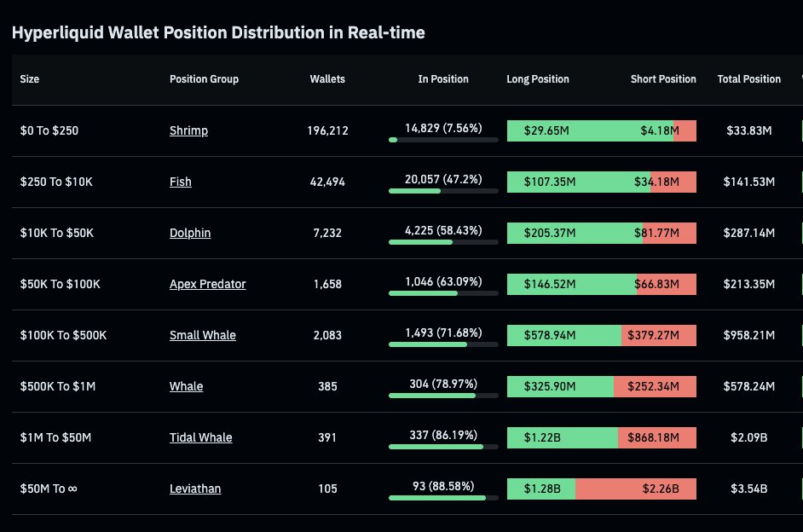Select the $500K To $1M size cell
Viewport: 803px width, 532px height.
click(x=58, y=386)
